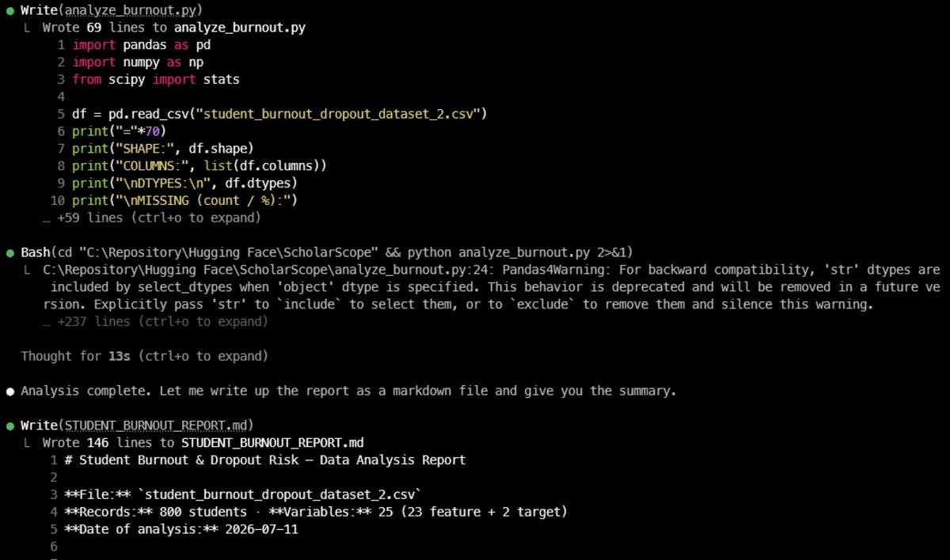
Task: Click the import pandas as pd line
Action: click(x=142, y=45)
